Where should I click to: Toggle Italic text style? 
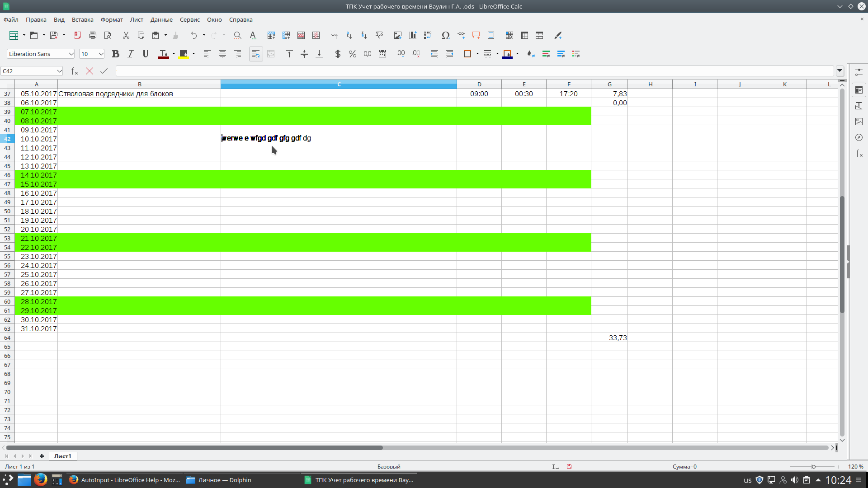pyautogui.click(x=131, y=54)
